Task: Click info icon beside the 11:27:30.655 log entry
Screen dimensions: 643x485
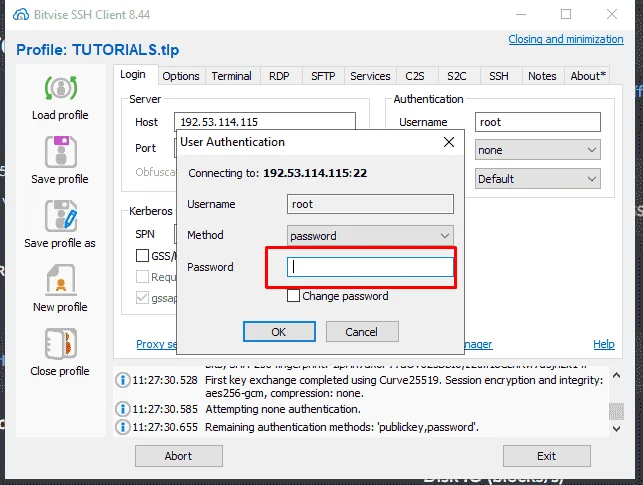Action: (x=122, y=427)
